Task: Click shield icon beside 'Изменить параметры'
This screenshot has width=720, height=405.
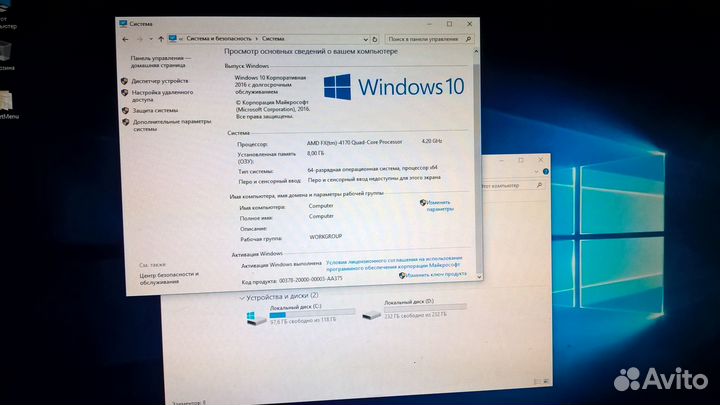Action: pos(423,202)
